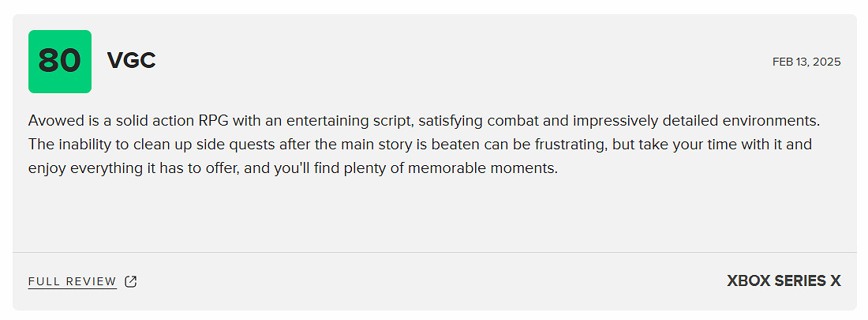
Task: Select the VGC publication name
Action: tap(131, 61)
